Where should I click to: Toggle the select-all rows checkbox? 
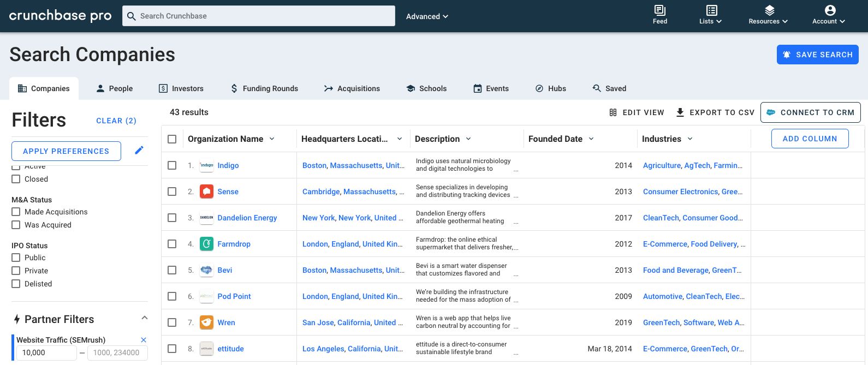click(x=172, y=139)
